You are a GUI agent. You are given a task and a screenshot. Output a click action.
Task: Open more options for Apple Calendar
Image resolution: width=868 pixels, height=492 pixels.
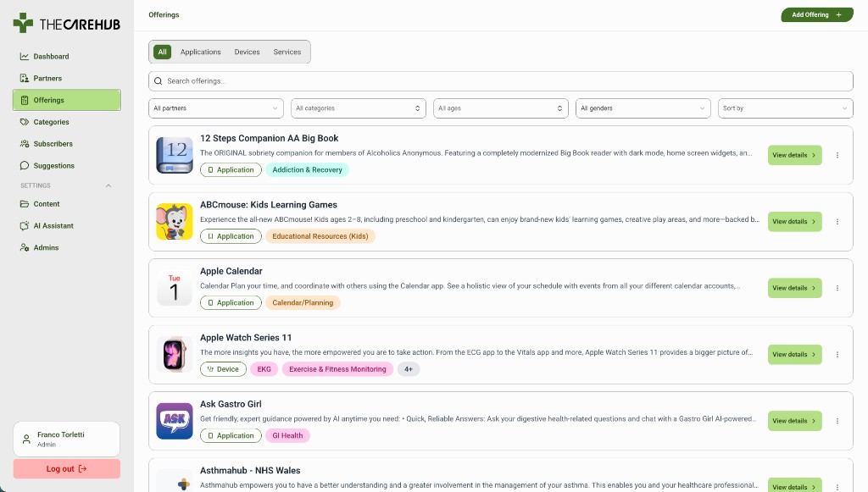point(837,288)
